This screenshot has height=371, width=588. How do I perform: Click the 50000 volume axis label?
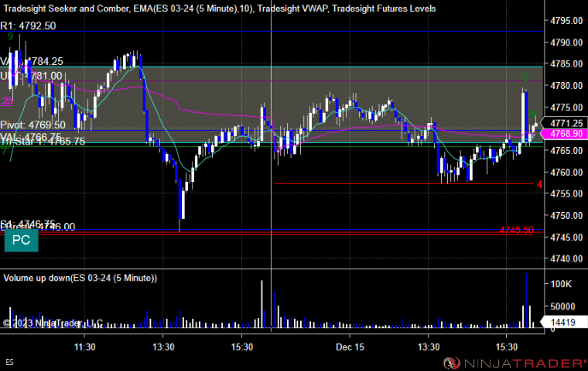pos(563,307)
